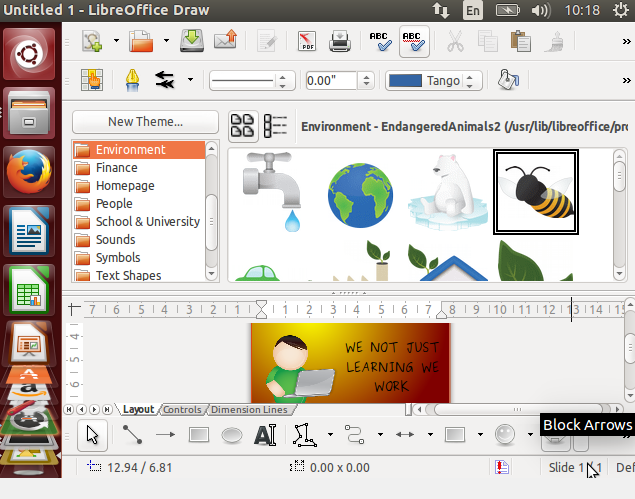Select the Homepage gallery theme
Image resolution: width=635 pixels, height=499 pixels.
coord(139,186)
